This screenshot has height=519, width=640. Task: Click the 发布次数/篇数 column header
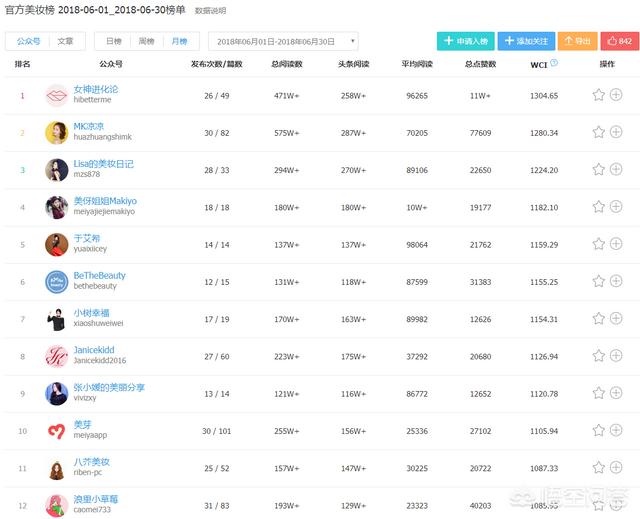[217, 64]
